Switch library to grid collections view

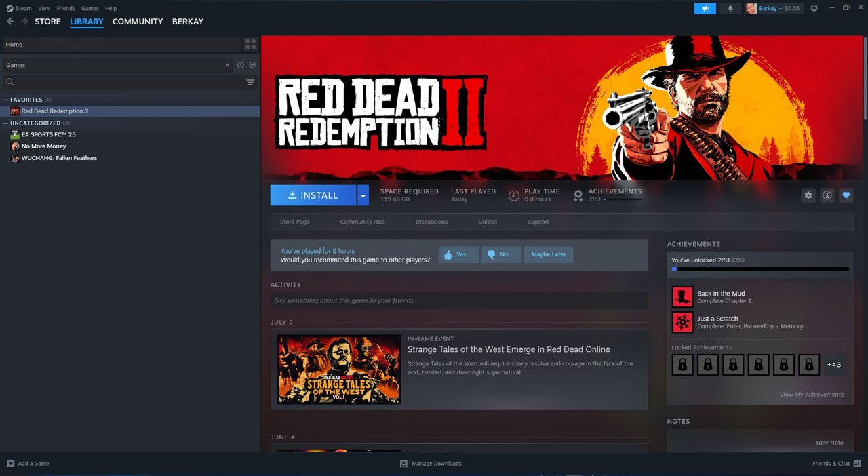[x=250, y=44]
